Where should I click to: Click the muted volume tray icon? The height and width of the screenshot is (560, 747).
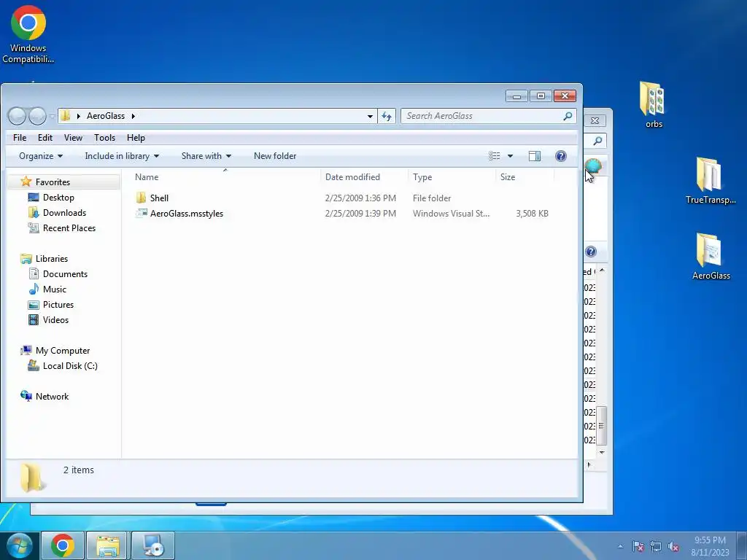pos(673,546)
